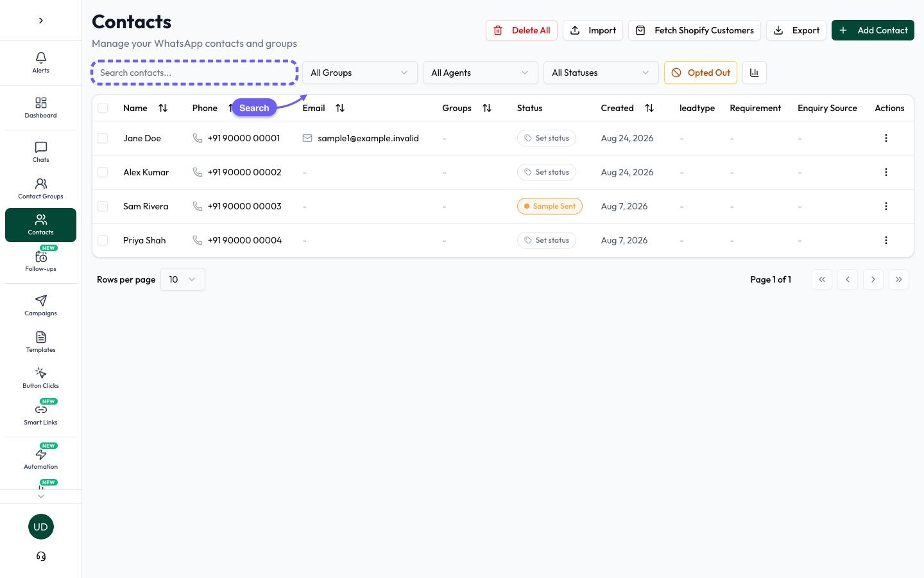Open Follow-ups in the sidebar
Screen dimensions: 924x578
pos(40,261)
